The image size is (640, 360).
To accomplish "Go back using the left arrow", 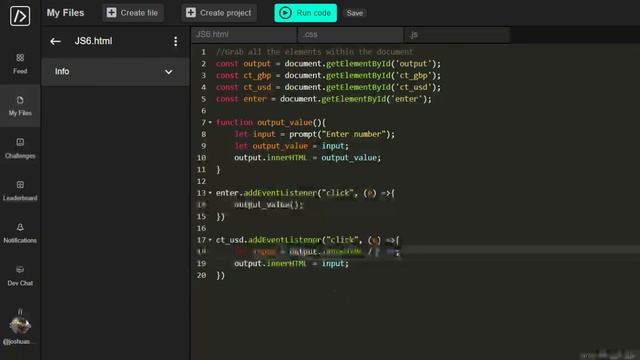I will pyautogui.click(x=55, y=41).
